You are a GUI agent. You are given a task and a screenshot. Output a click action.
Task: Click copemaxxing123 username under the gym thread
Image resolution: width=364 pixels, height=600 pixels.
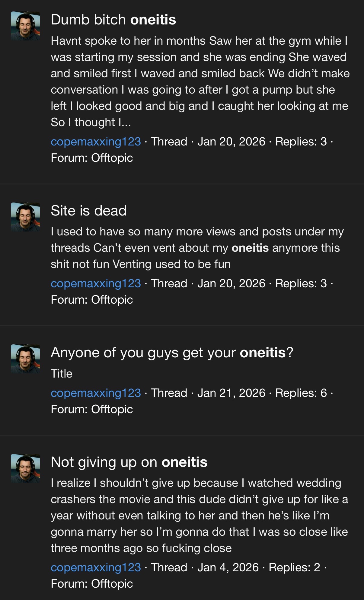click(96, 142)
